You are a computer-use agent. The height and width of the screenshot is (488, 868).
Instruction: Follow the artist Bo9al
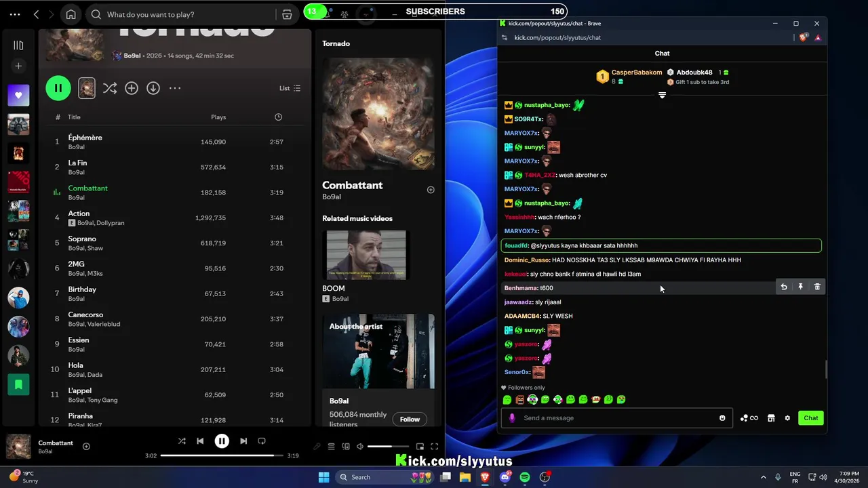(x=410, y=420)
